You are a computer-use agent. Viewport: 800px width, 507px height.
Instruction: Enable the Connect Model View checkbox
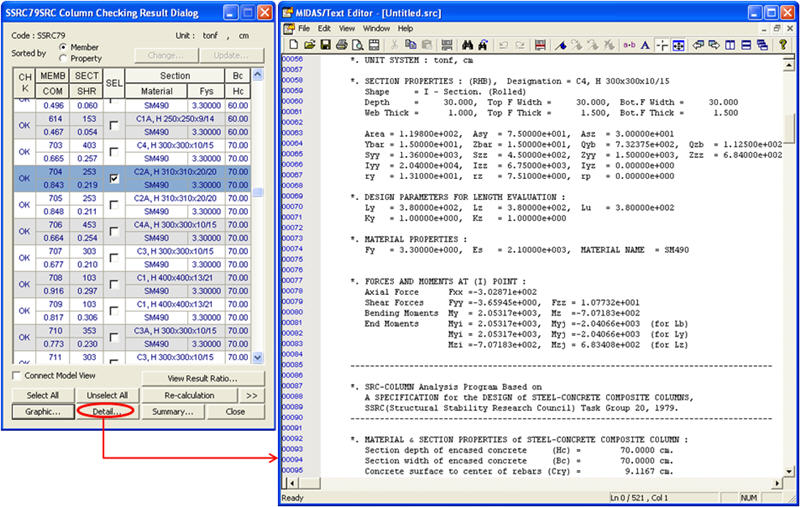pos(16,376)
